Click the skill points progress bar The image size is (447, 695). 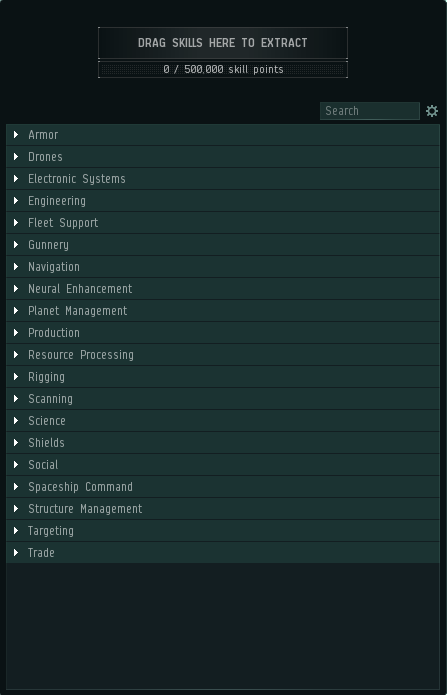pyautogui.click(x=223, y=70)
